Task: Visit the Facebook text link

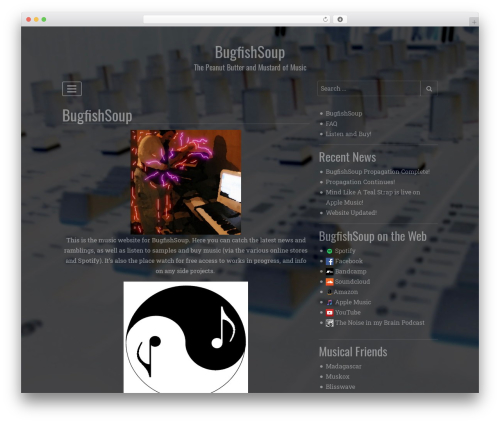Action: 349,261
